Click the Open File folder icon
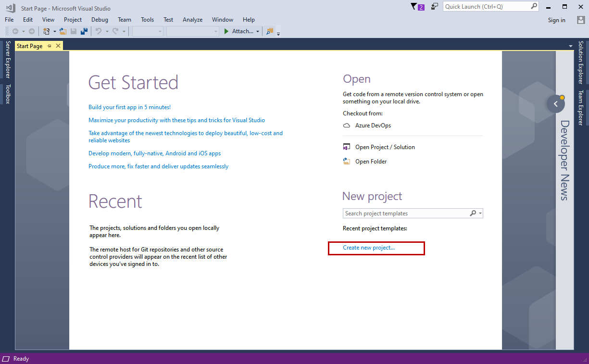The image size is (589, 364). (63, 31)
